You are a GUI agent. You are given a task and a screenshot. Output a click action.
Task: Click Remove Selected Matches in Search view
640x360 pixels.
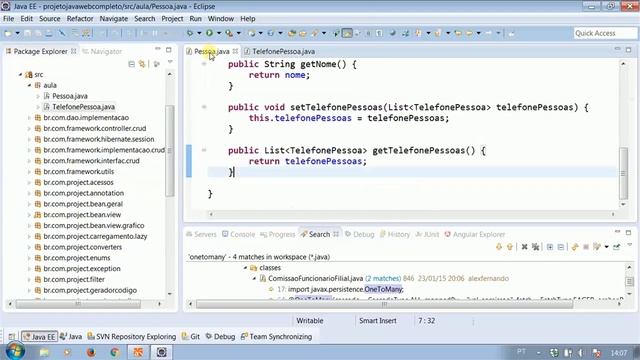tap(524, 247)
